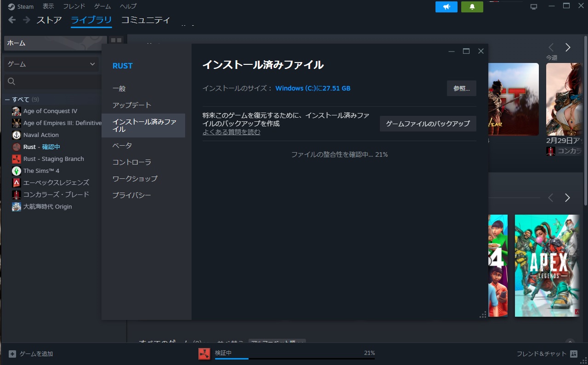This screenshot has height=365, width=588.
Task: Click the library grid view icon
Action: [x=116, y=41]
